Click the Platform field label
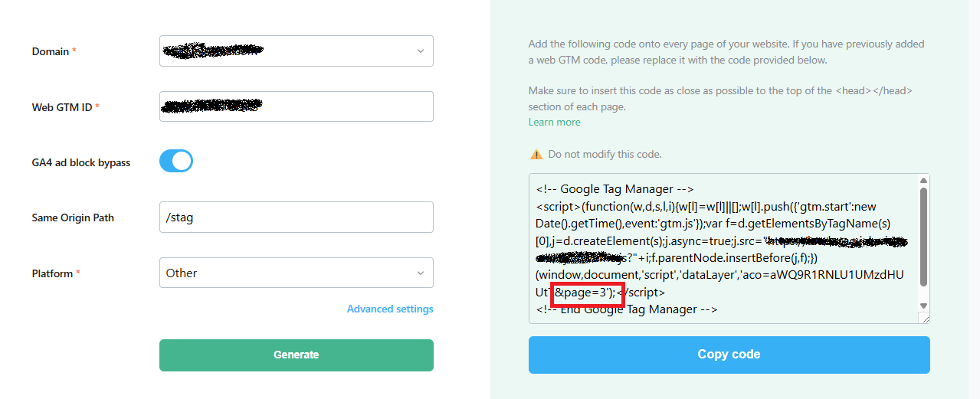The height and width of the screenshot is (399, 980). [55, 273]
